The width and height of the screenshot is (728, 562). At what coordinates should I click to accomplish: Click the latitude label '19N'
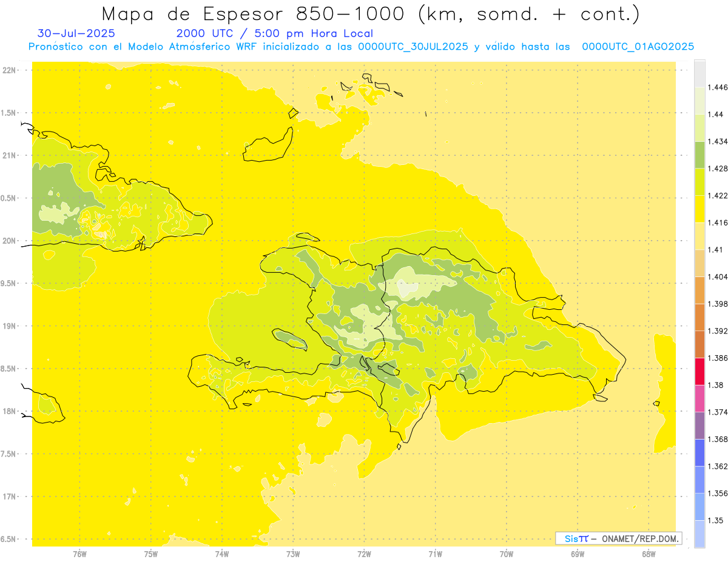(x=9, y=326)
